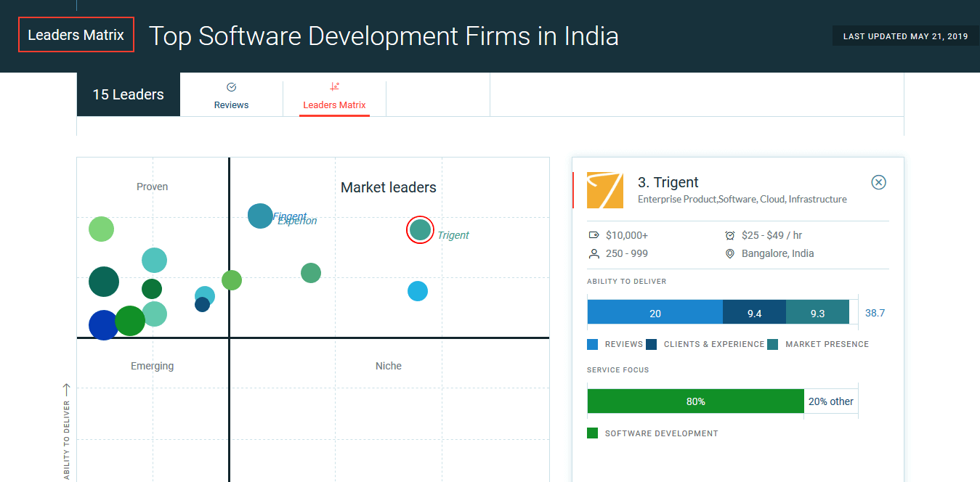The width and height of the screenshot is (980, 482).
Task: Close the Trigent details panel
Action: click(x=878, y=182)
